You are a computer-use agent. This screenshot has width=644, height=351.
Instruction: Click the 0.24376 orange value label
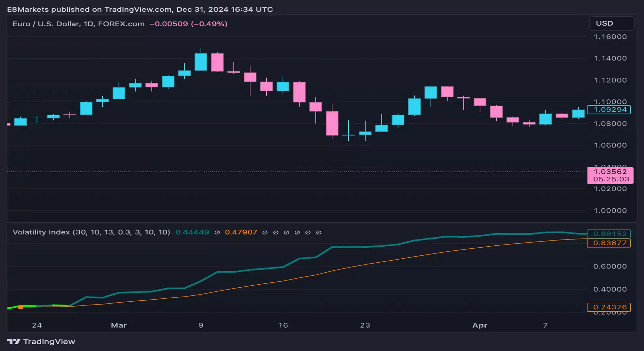(x=609, y=307)
